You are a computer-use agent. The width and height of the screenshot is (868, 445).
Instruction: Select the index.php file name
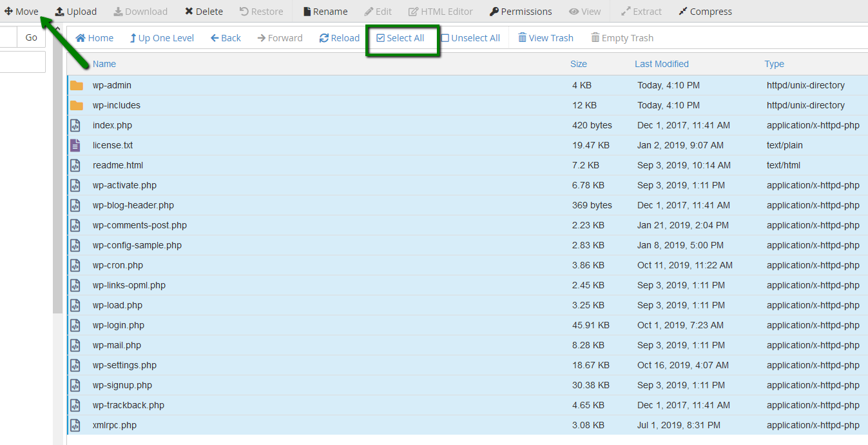click(112, 125)
